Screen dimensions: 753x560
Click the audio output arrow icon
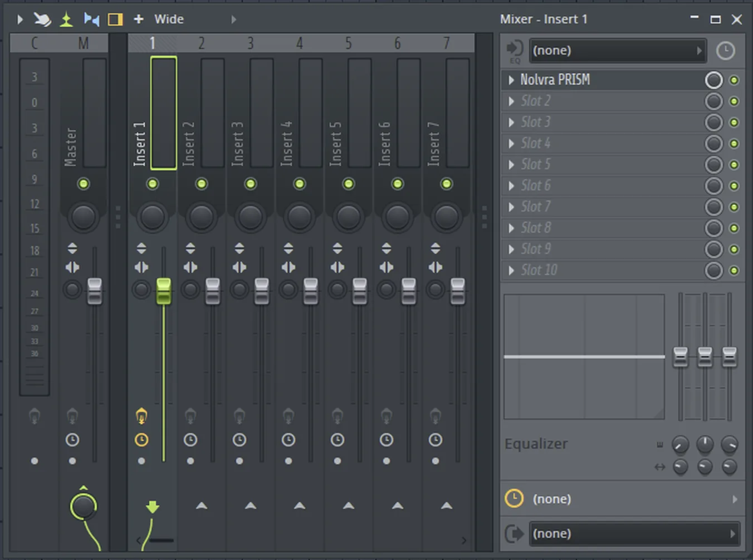pos(514,533)
